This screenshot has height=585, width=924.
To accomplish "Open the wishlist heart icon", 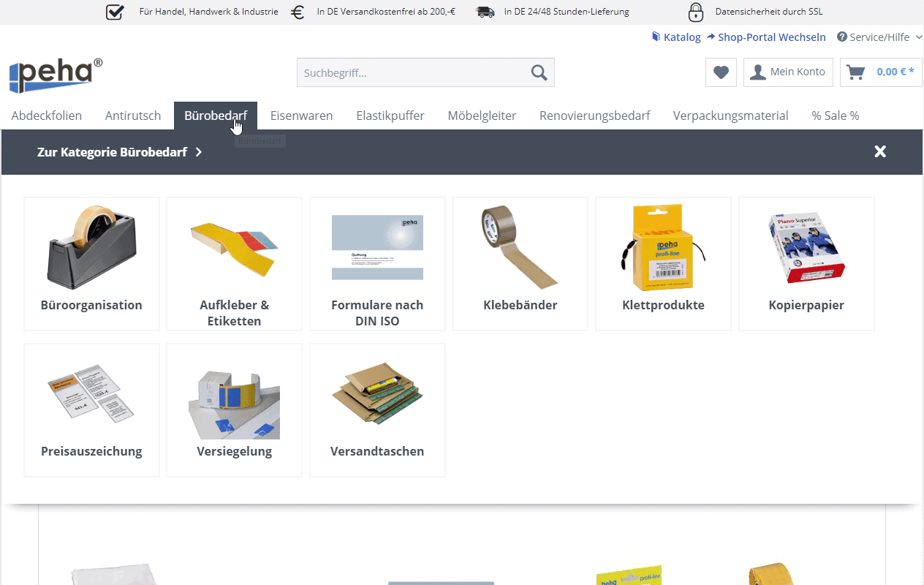I will pyautogui.click(x=721, y=72).
